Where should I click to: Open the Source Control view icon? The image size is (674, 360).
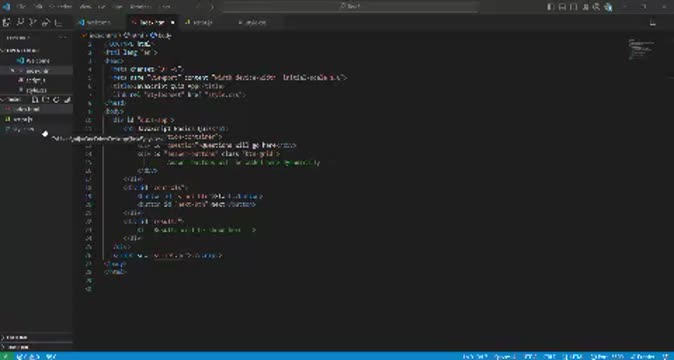[x=33, y=22]
